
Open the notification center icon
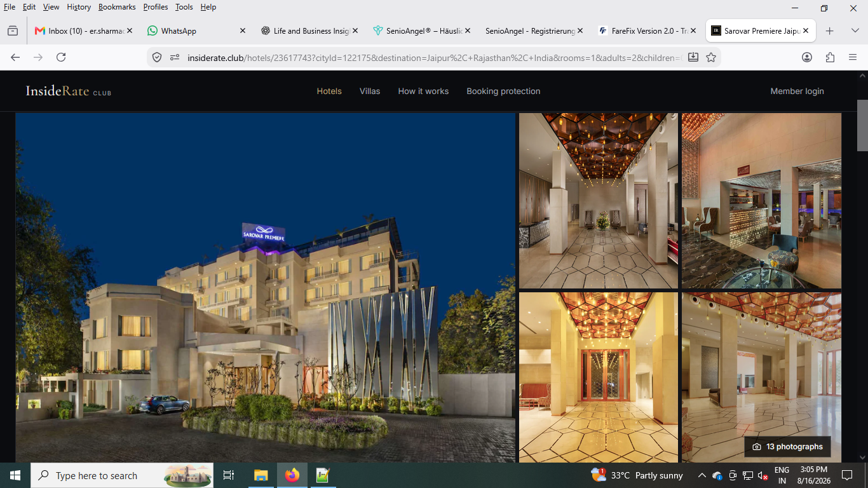[846, 475]
